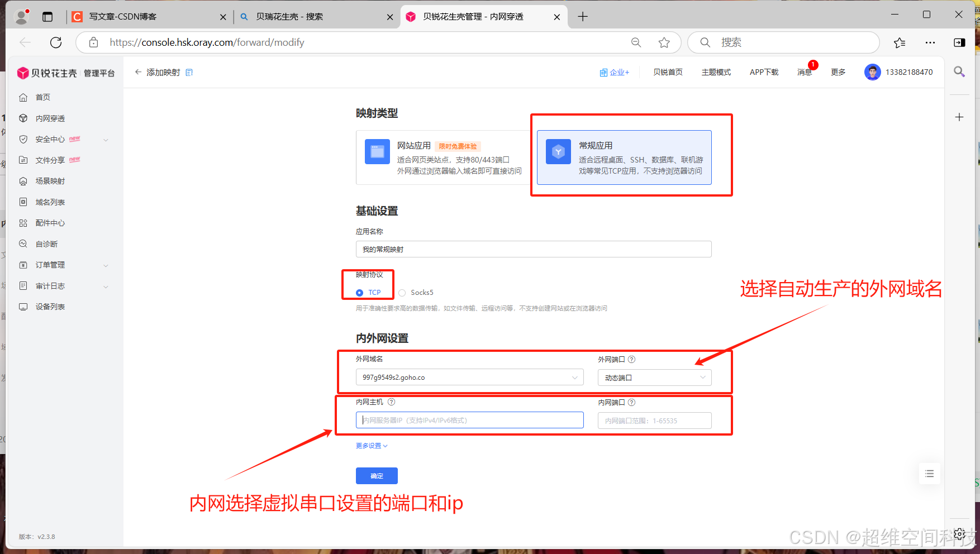The height and width of the screenshot is (554, 980).
Task: Select the 常规应用 mapping type card
Action: click(624, 157)
